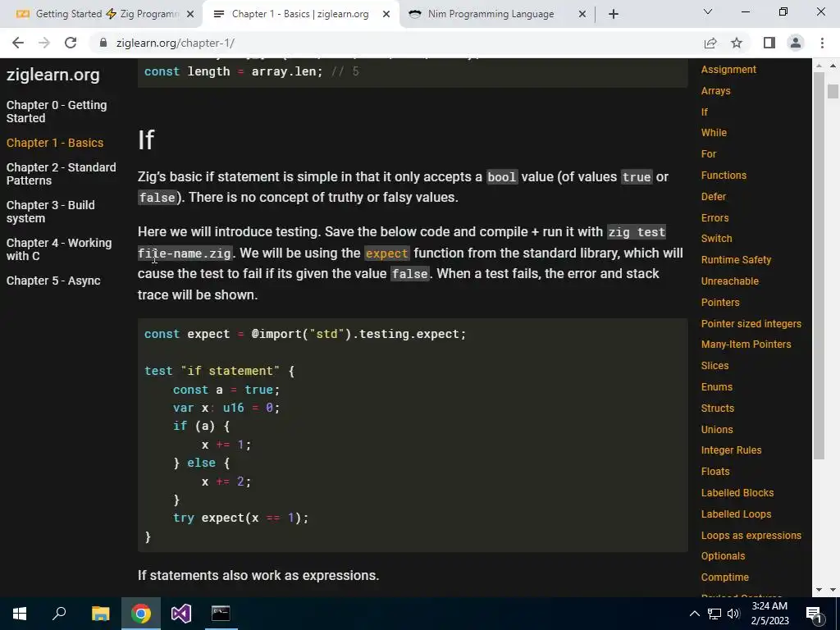This screenshot has height=630, width=840.
Task: Close the Nim Programming Language tab
Action: point(582,15)
